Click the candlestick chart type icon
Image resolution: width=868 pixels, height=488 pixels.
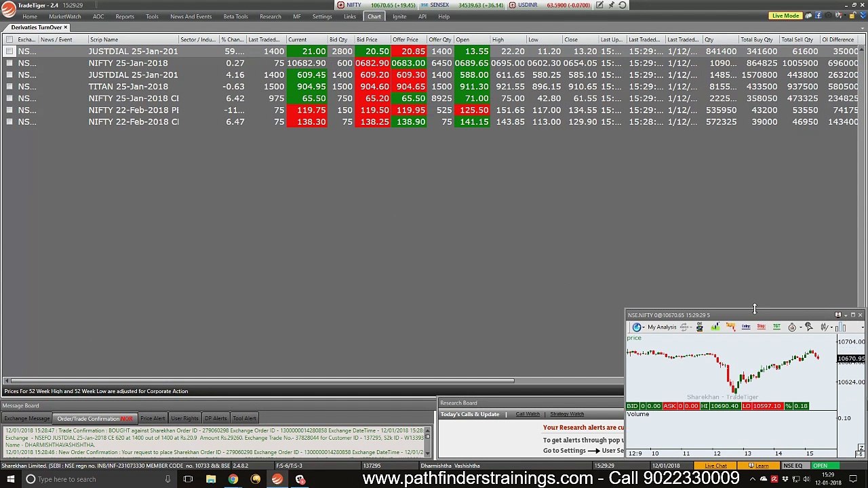pos(824,327)
